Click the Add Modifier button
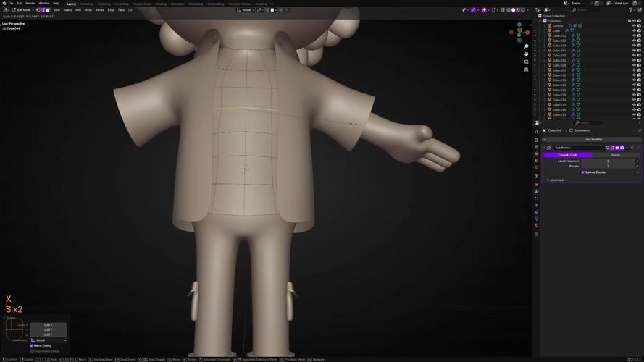This screenshot has width=644, height=362. [593, 139]
